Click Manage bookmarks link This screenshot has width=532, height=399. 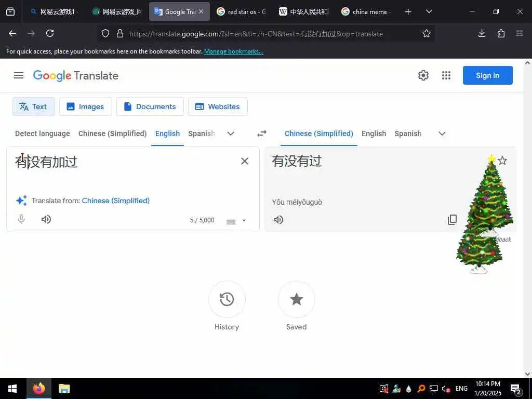[x=233, y=51]
